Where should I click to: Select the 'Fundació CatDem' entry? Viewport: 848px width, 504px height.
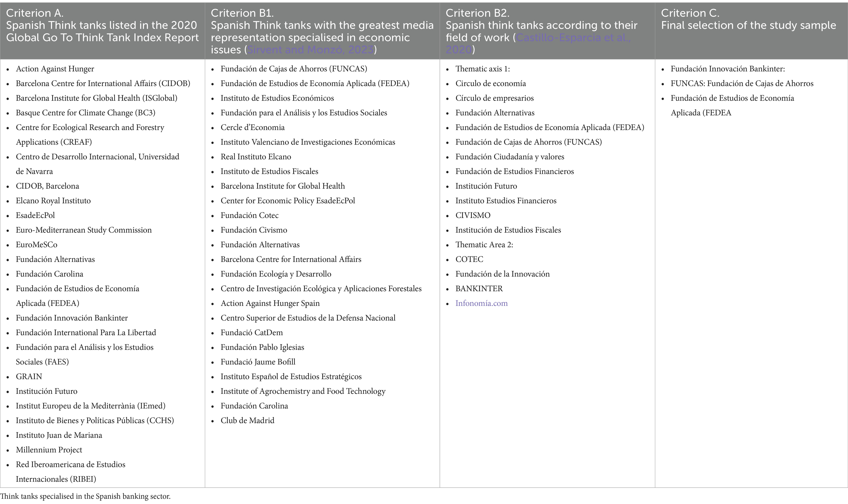[x=252, y=333]
